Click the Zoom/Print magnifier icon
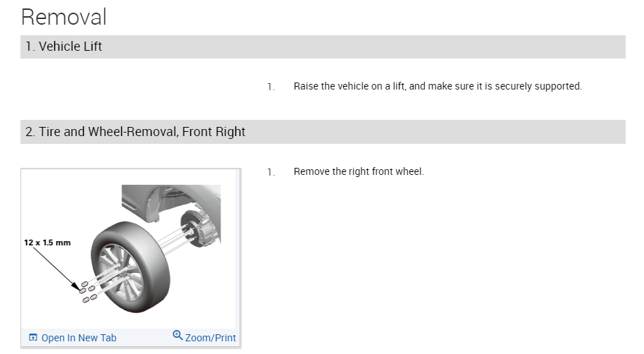 (x=178, y=336)
